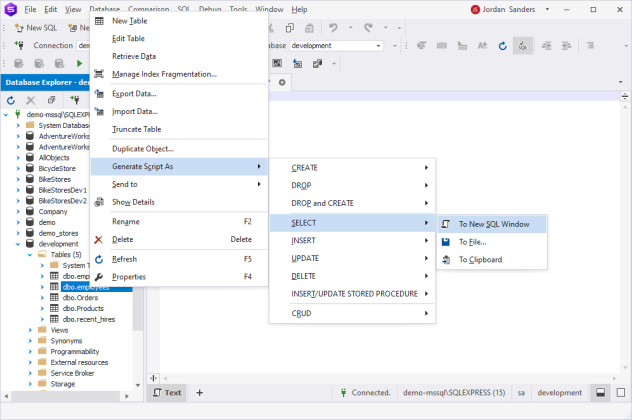Click the To File save icon
632x420 pixels.
tap(446, 241)
